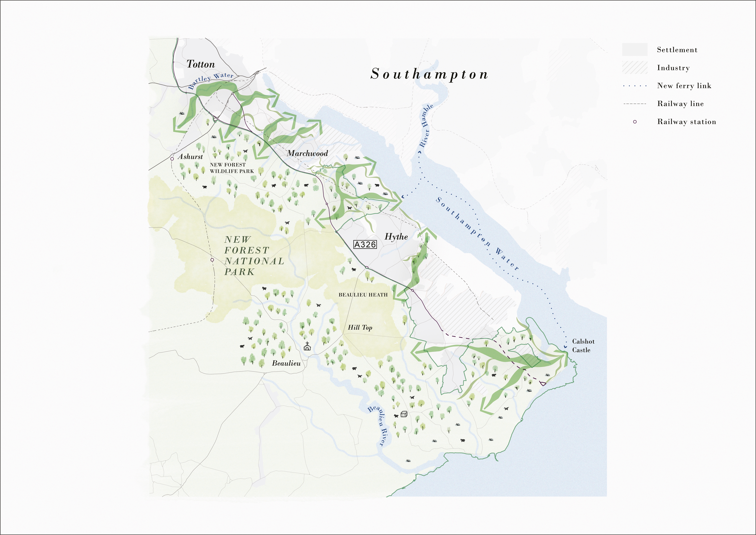Select the ferry arrowhead at Calshot Castle
Image resolution: width=756 pixels, height=535 pixels.
click(x=565, y=346)
